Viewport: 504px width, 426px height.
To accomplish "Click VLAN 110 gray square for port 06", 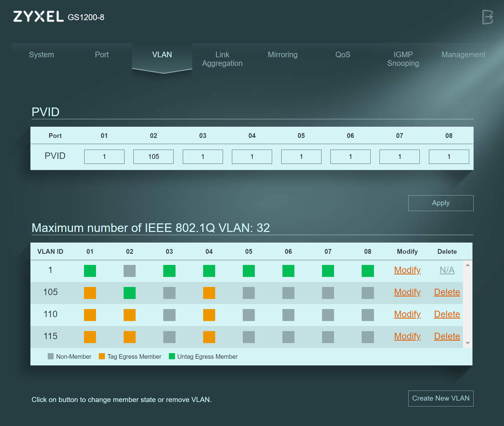I will 288,315.
